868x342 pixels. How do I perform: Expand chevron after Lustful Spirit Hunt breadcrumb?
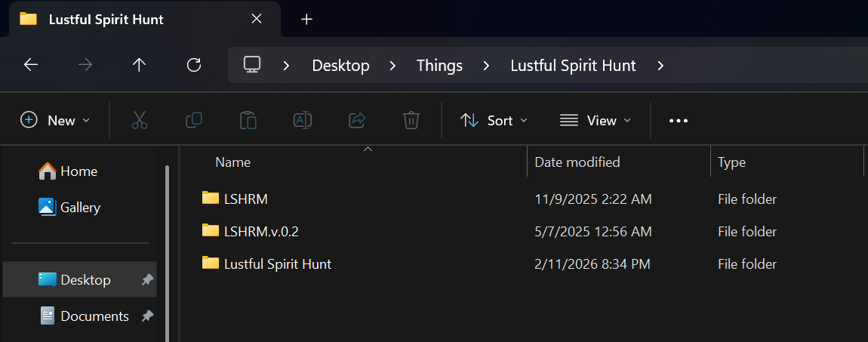pos(660,66)
